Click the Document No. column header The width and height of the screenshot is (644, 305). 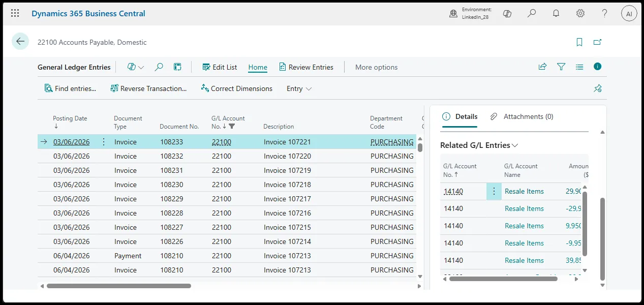pyautogui.click(x=179, y=127)
